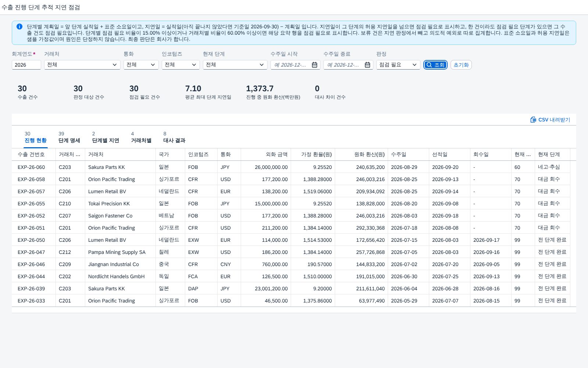Image resolution: width=588 pixels, height=368 pixels.
Task: Edit the 회계연도 field showing 2026
Action: click(26, 65)
